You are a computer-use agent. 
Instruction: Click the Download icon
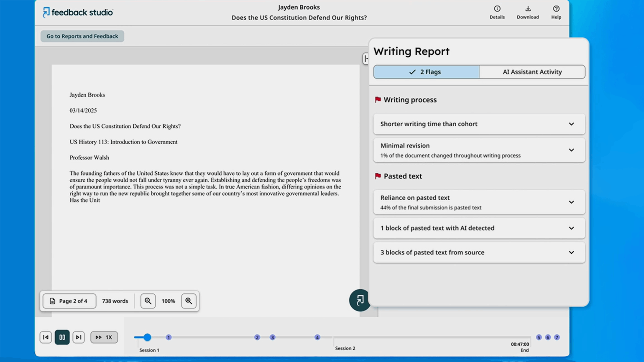527,12
